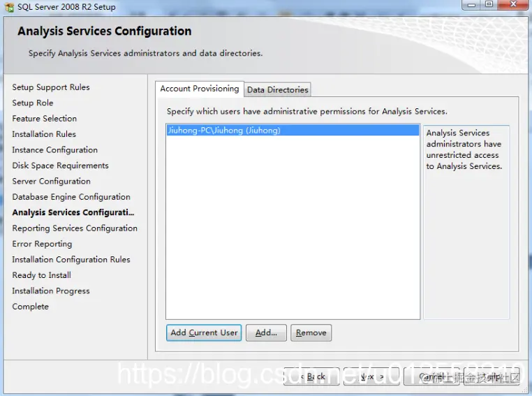Screen dimensions: 532x396
Task: Click the SQL Server Setup title bar icon
Action: click(x=9, y=7)
